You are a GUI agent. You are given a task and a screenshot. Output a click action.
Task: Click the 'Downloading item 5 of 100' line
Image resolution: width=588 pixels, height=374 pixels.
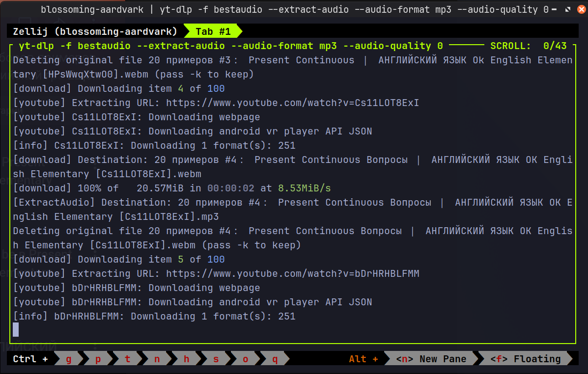click(119, 259)
